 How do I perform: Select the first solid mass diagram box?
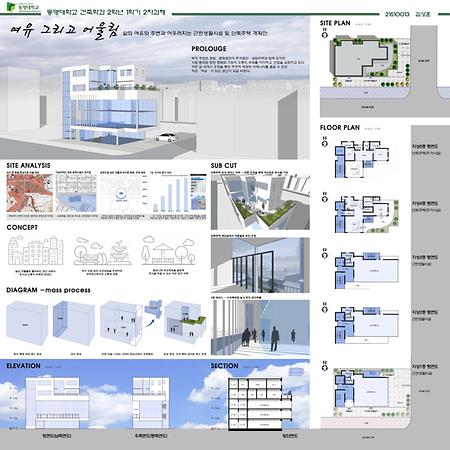(x=27, y=323)
